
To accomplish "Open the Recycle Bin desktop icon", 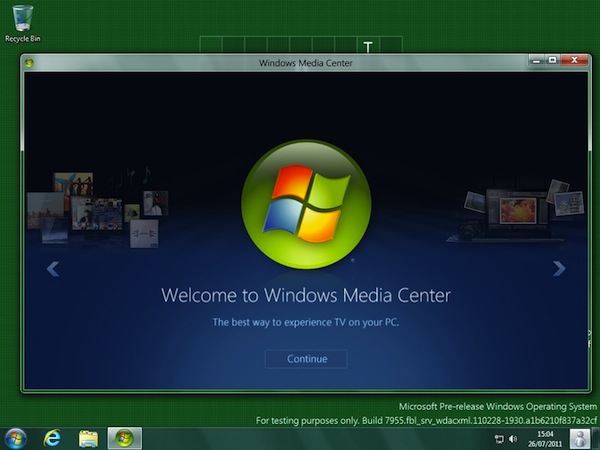I will click(x=22, y=20).
